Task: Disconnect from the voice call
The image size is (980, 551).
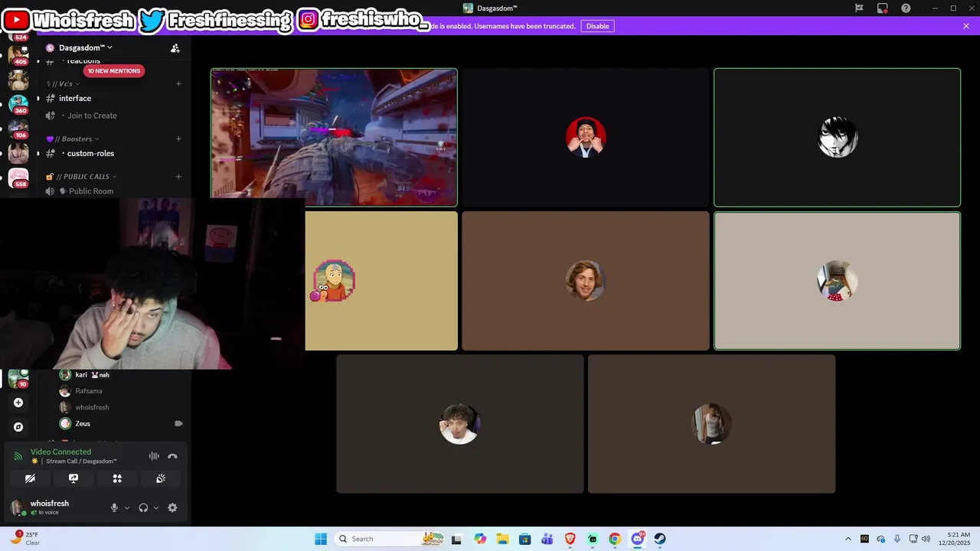Action: point(172,456)
